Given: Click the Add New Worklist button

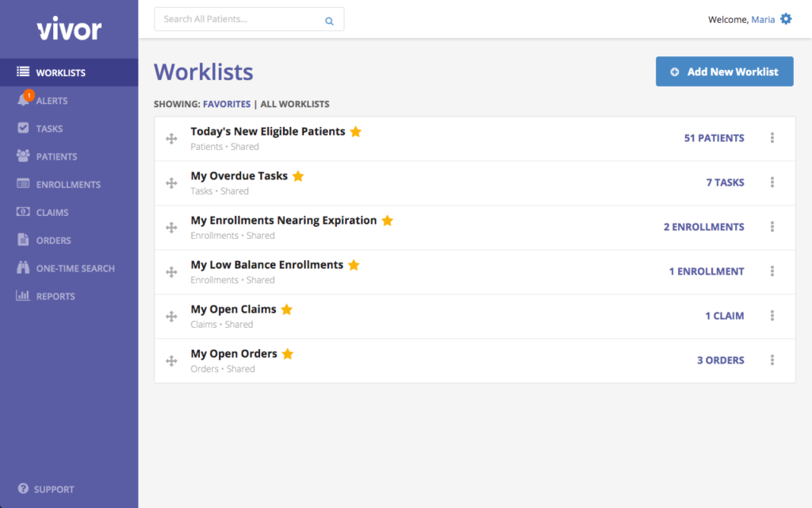Looking at the screenshot, I should (x=725, y=71).
